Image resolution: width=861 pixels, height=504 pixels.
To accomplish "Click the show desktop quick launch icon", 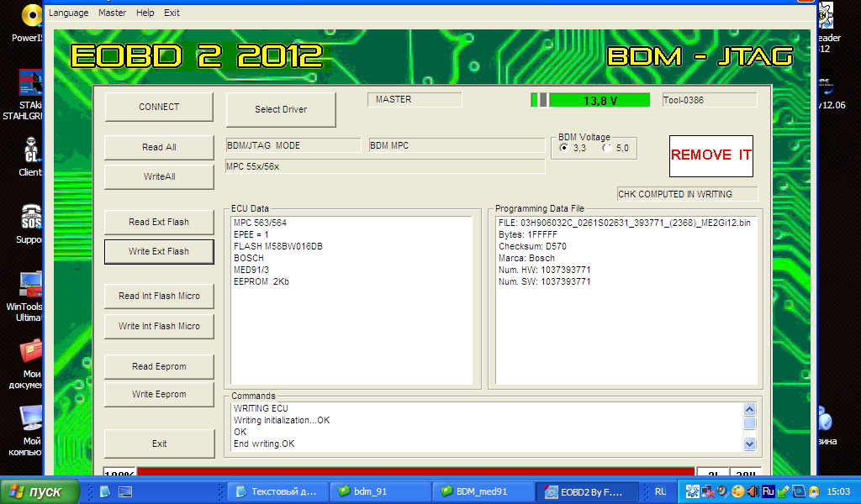I will [125, 491].
